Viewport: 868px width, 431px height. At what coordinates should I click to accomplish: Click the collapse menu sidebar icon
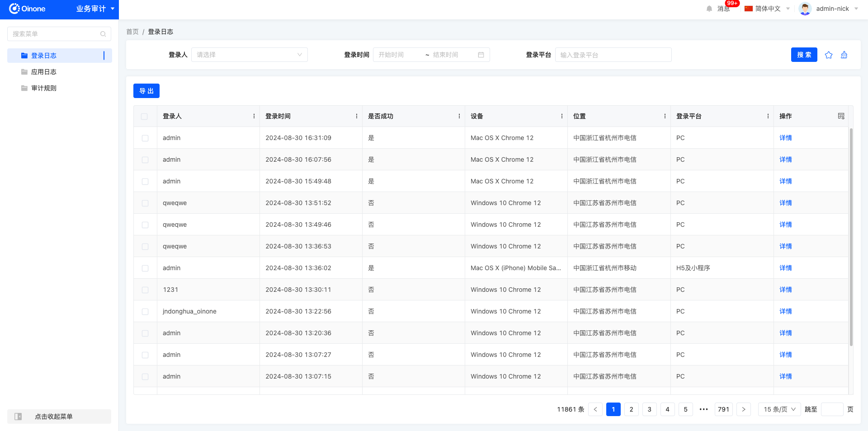[18, 417]
